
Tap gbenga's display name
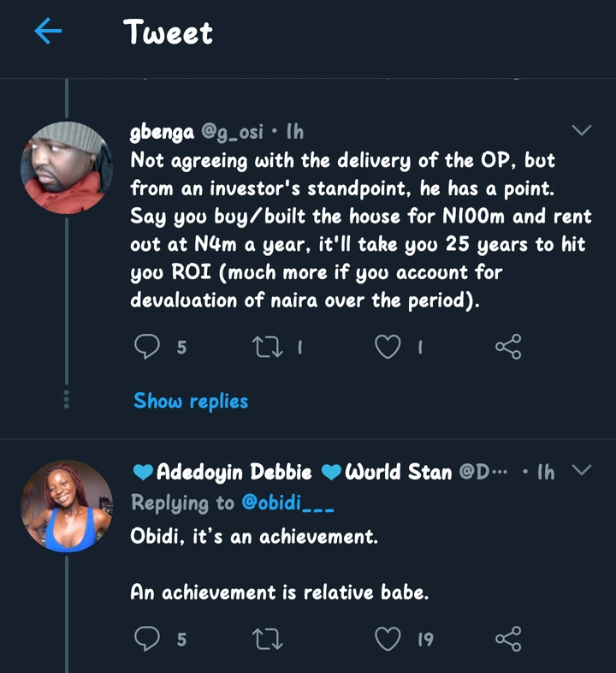tap(162, 132)
